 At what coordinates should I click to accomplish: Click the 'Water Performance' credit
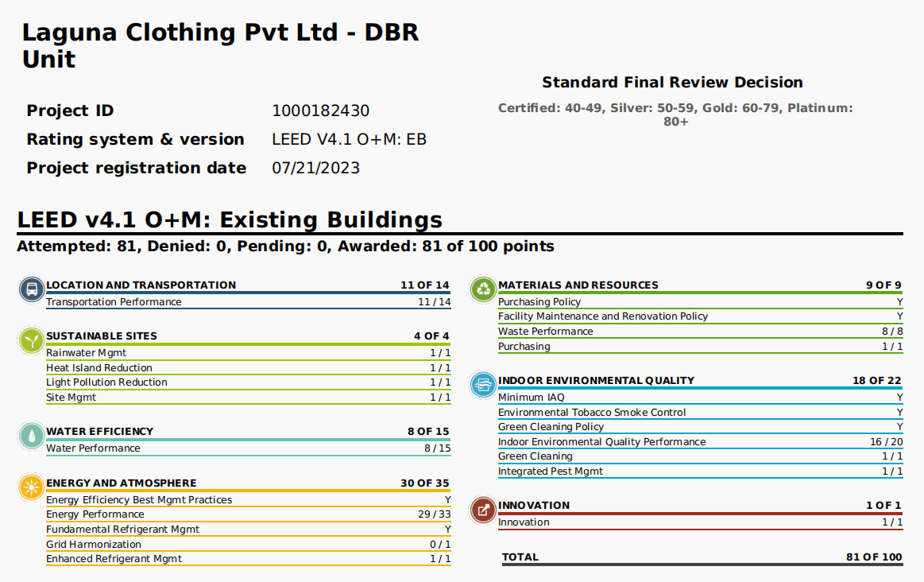(93, 448)
